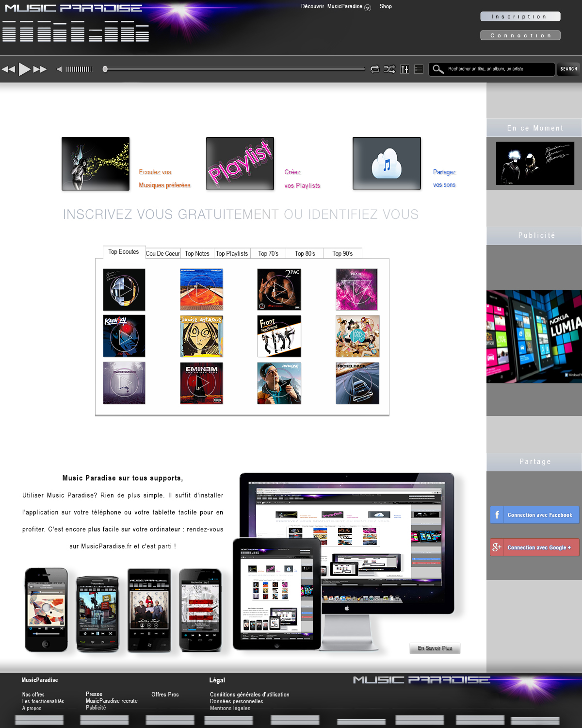The image size is (582, 728).
Task: Click the Music Paradise header logo
Action: (x=74, y=8)
